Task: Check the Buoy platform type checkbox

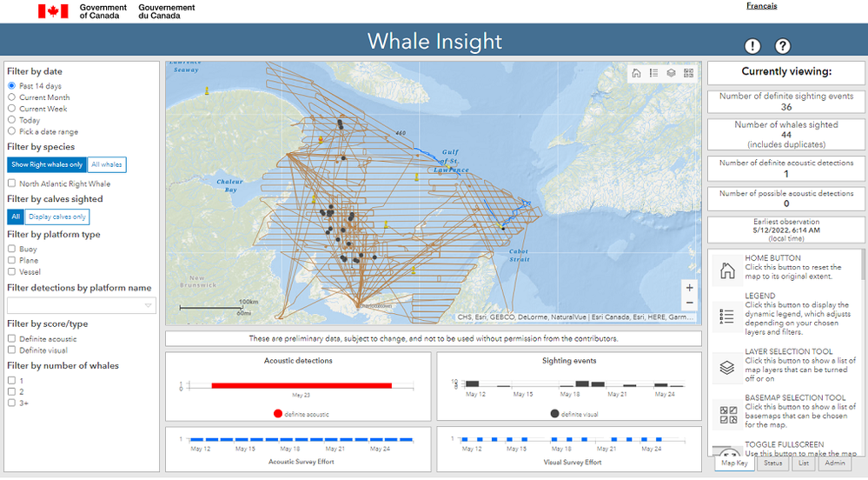Action: pos(11,249)
